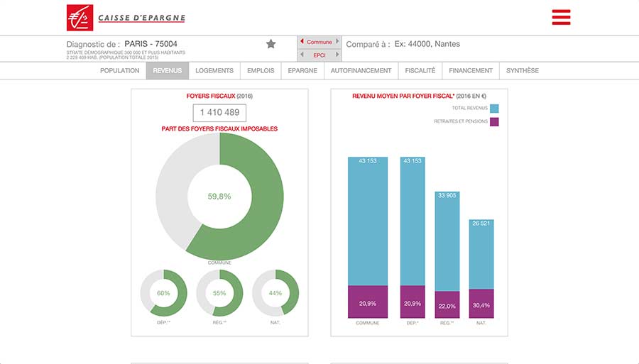This screenshot has width=639, height=364.
Task: Open the SYNTHÈSE tab
Action: click(x=523, y=70)
